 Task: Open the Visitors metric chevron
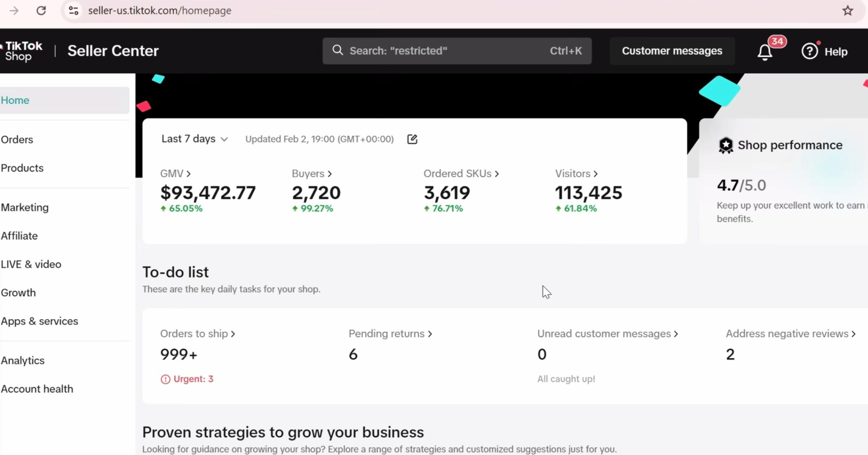(x=595, y=174)
